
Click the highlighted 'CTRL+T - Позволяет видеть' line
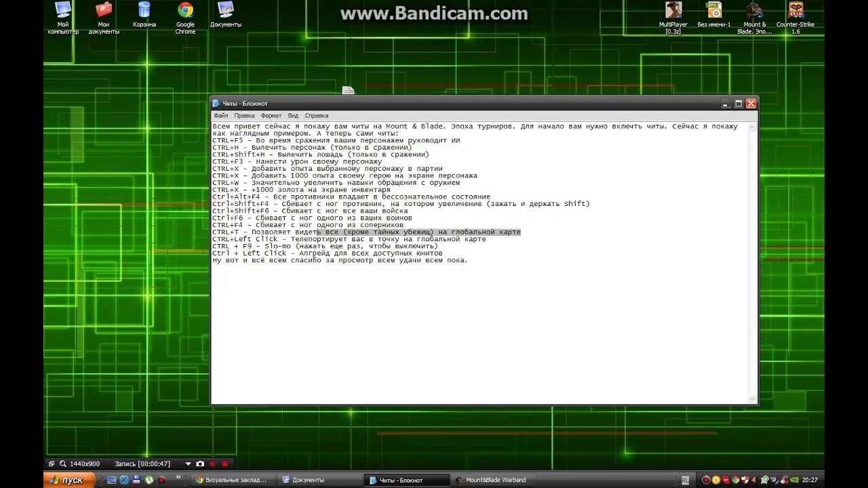(x=366, y=232)
